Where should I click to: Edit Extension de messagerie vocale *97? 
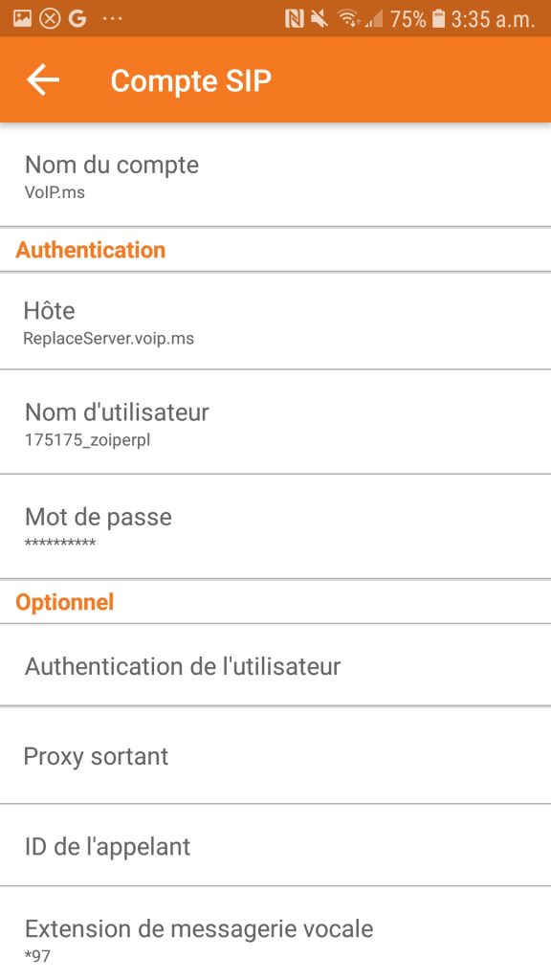pos(275,934)
